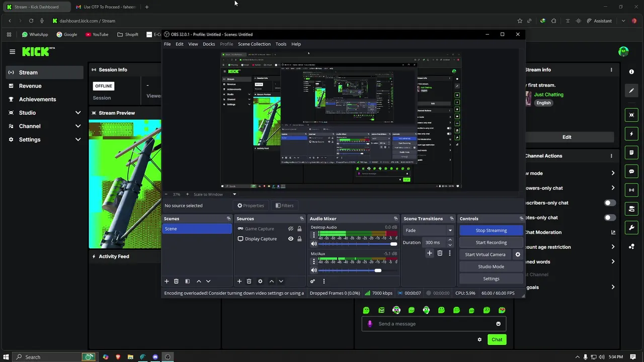Click the green Chat send button
The image size is (644, 362).
(497, 339)
